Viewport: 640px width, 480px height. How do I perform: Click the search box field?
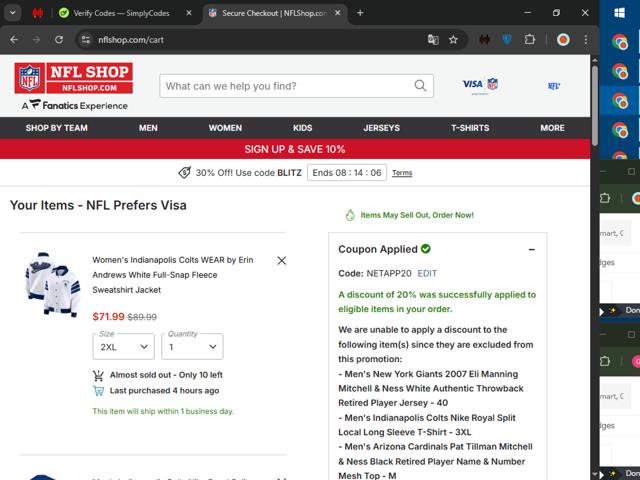pyautogui.click(x=296, y=86)
